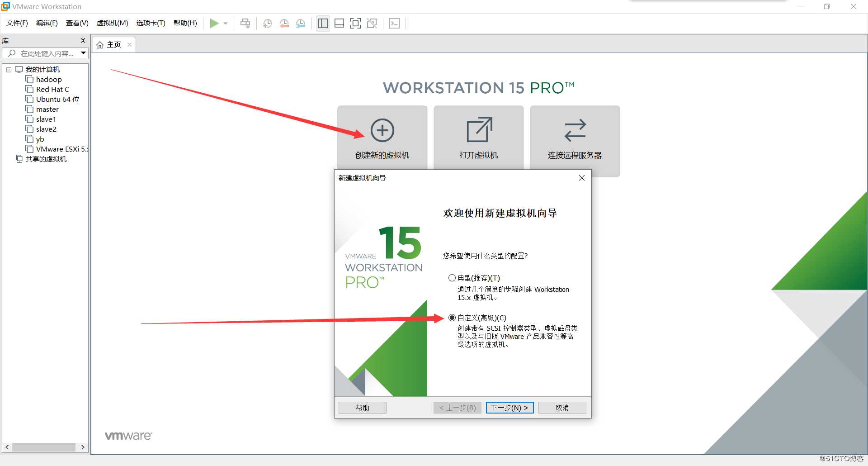The image size is (868, 466).
Task: Click the library horizontal scrollbar thumb
Action: [x=43, y=447]
